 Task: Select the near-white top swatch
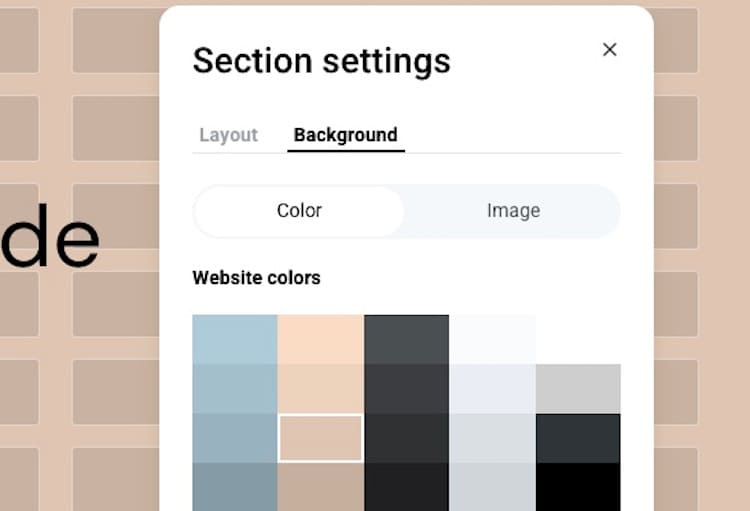[x=492, y=339]
